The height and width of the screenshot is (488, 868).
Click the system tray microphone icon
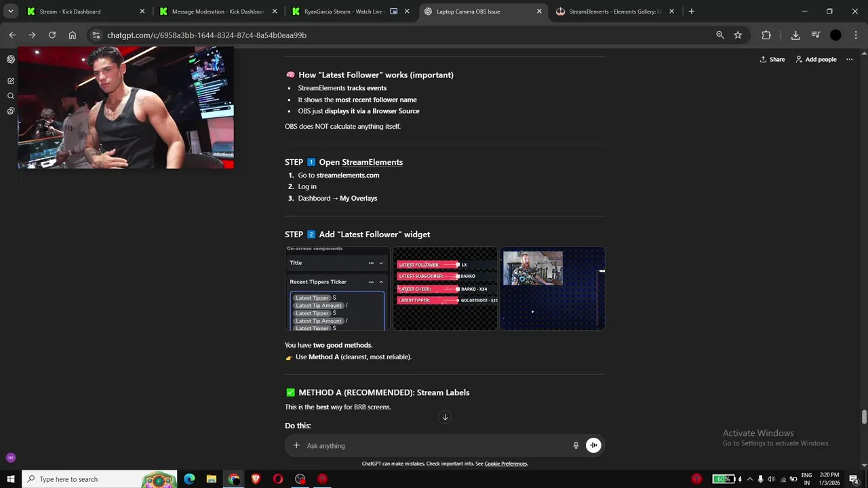click(x=760, y=479)
